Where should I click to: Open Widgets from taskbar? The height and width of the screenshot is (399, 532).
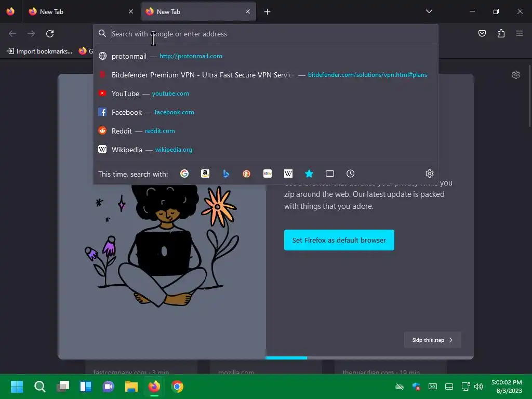tap(86, 387)
